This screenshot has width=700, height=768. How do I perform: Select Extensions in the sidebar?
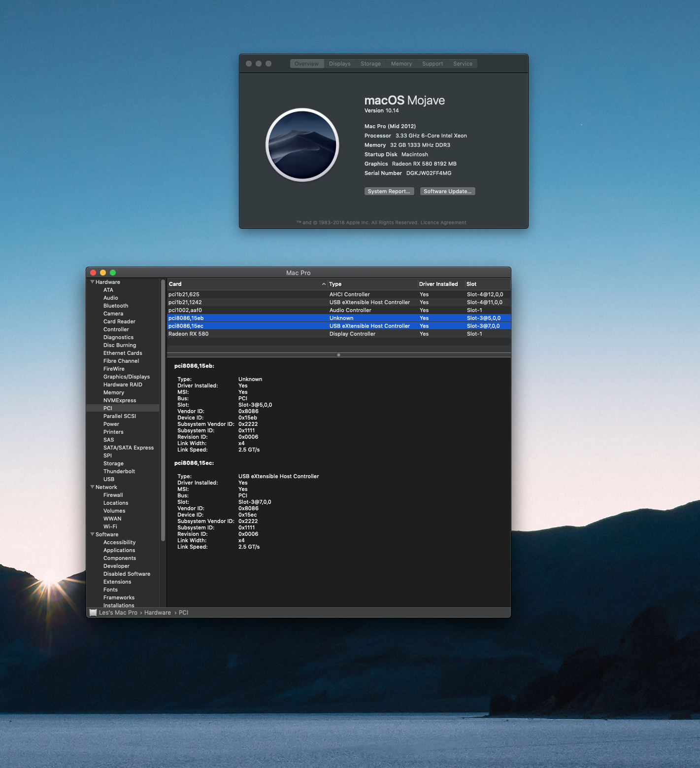point(117,582)
